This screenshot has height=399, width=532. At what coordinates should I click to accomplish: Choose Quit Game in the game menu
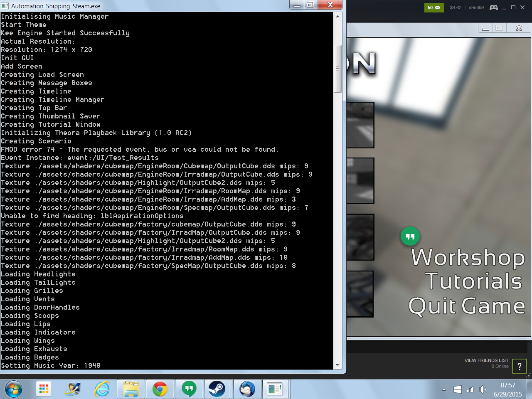coord(467,306)
